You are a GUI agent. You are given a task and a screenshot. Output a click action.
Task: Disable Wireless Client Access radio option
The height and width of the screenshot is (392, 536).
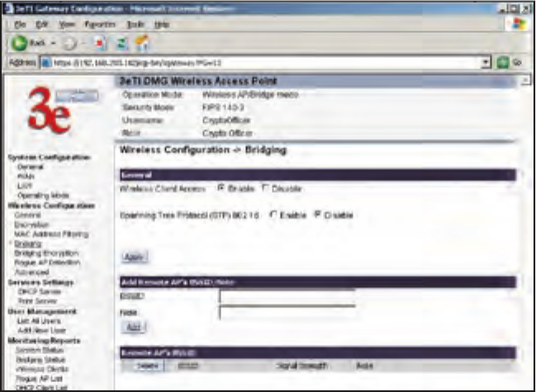coord(265,188)
